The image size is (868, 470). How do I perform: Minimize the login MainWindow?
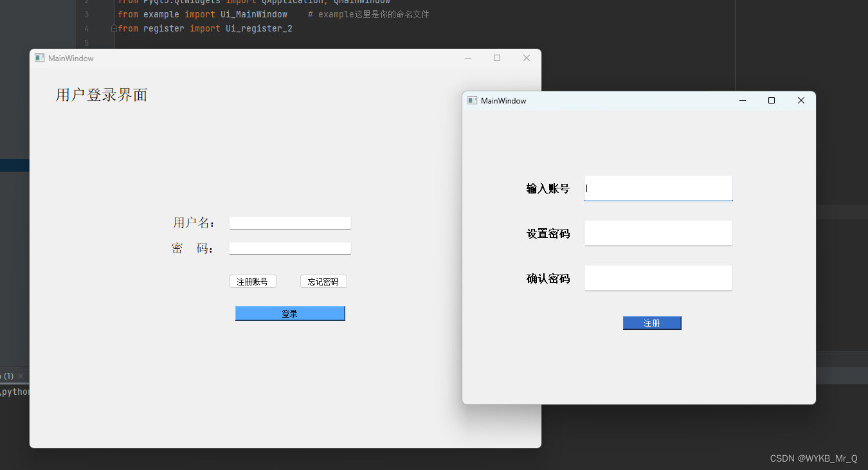pyautogui.click(x=467, y=58)
